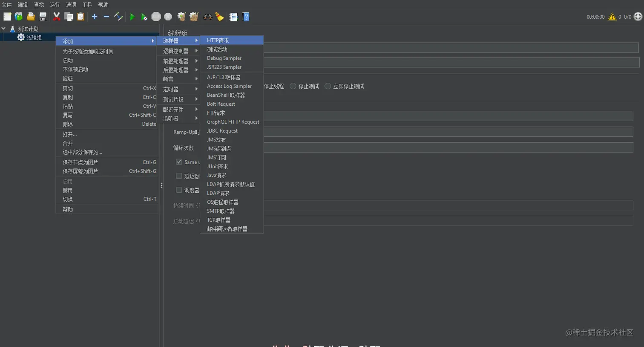644x347 pixels.
Task: Open the 编辑 menu
Action: click(23, 5)
